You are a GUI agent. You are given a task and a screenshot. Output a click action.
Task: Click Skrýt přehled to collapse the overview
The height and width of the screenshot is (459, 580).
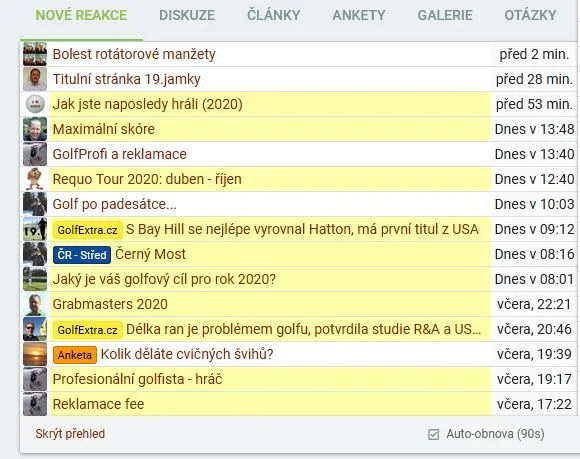click(70, 434)
